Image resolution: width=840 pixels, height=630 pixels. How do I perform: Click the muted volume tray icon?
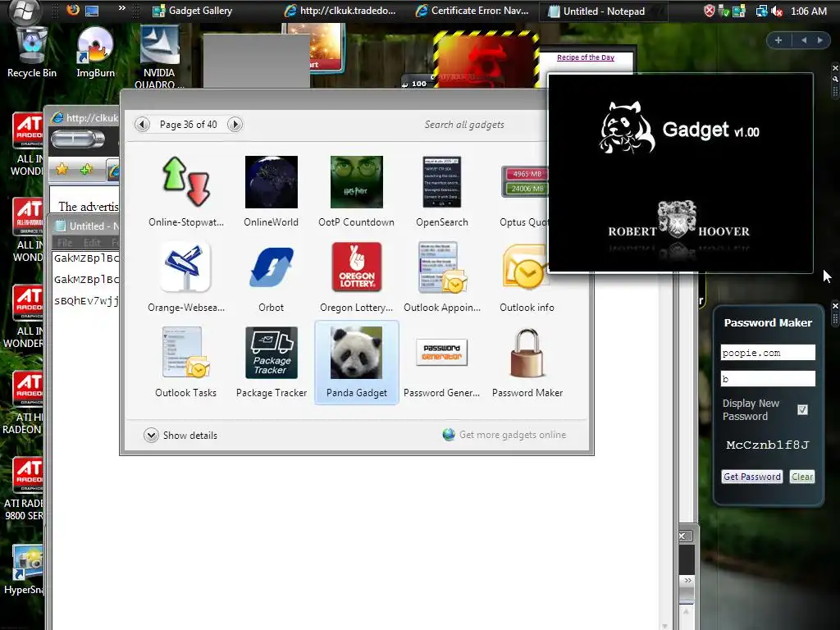(777, 11)
